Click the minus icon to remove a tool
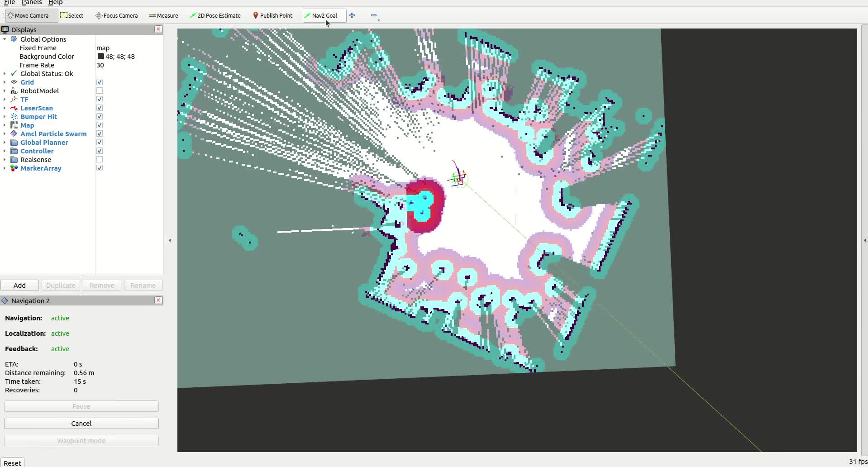The height and width of the screenshot is (467, 868). click(374, 15)
